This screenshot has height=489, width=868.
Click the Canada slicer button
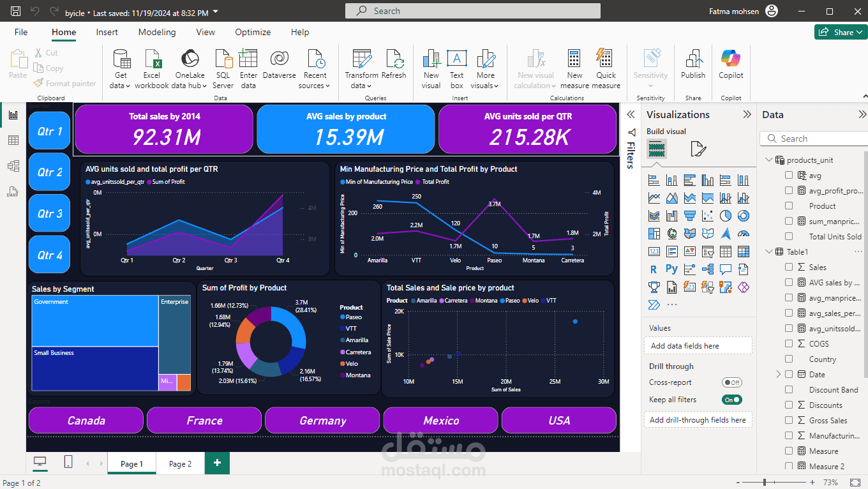[x=86, y=420]
